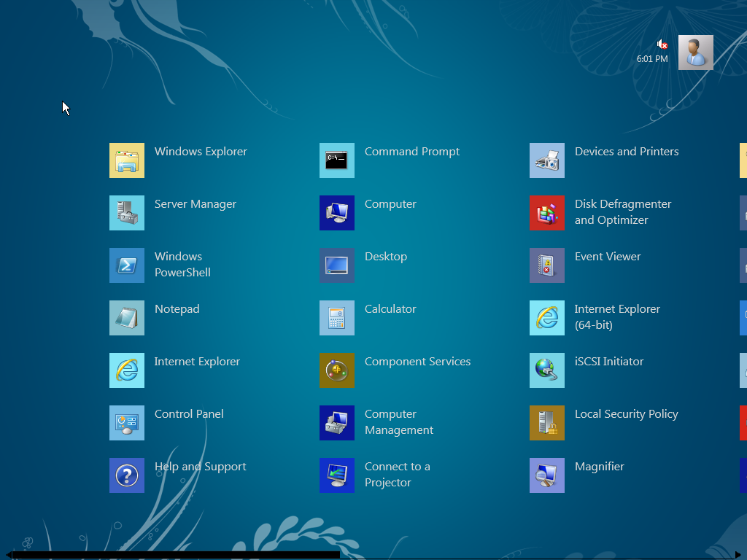Click the Help and Support question mark icon
This screenshot has height=560, width=747.
coord(127,475)
